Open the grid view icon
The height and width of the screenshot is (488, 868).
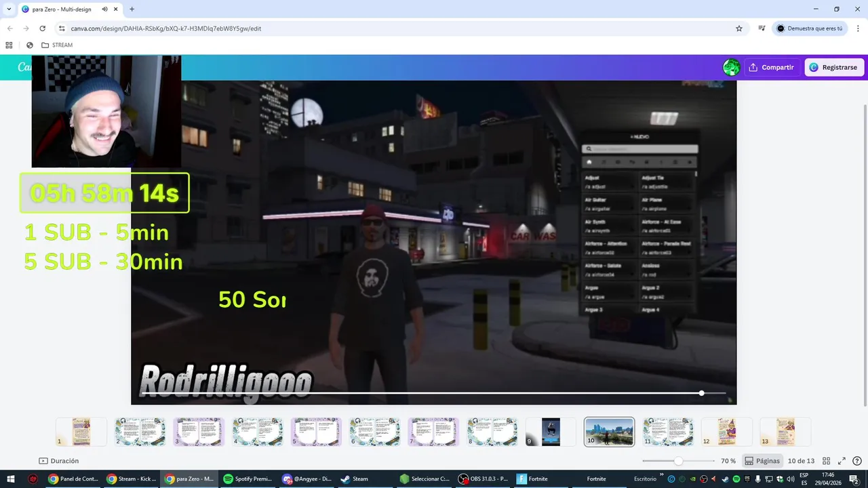pos(826,461)
